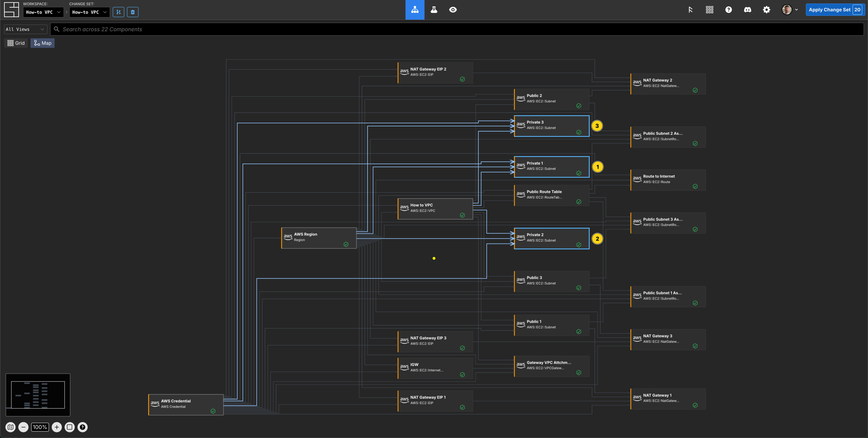This screenshot has height=438, width=868.
Task: Click the green check icon on Public 3
Action: [x=579, y=288]
